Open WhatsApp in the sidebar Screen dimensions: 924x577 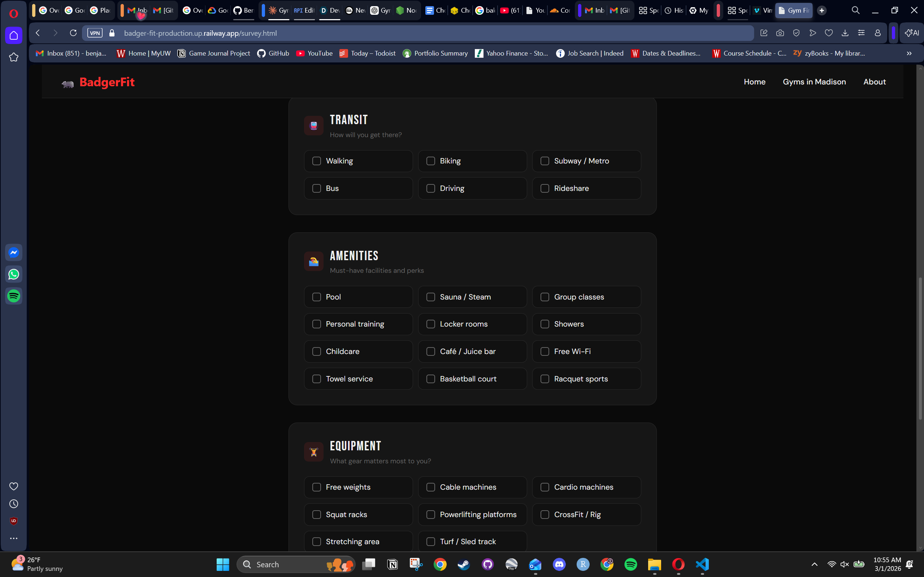[14, 274]
